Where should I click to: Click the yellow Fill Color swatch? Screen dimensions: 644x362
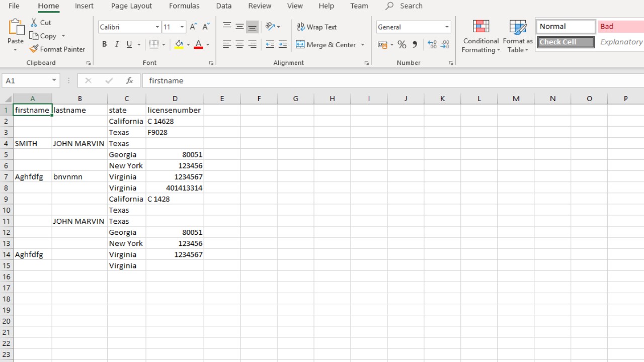pyautogui.click(x=179, y=45)
